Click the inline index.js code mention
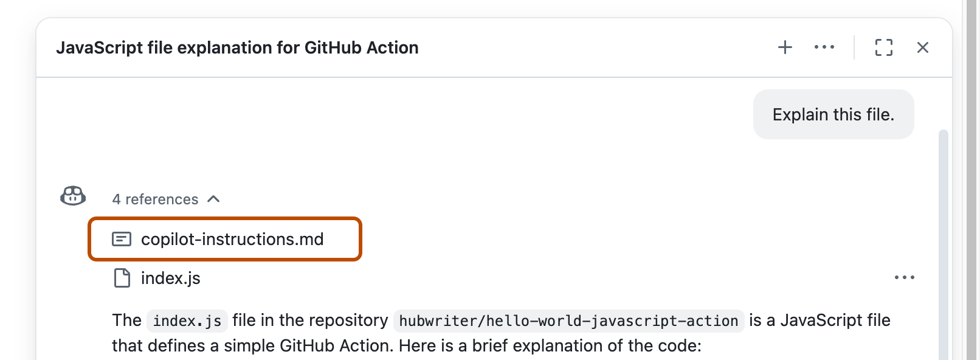 (187, 320)
